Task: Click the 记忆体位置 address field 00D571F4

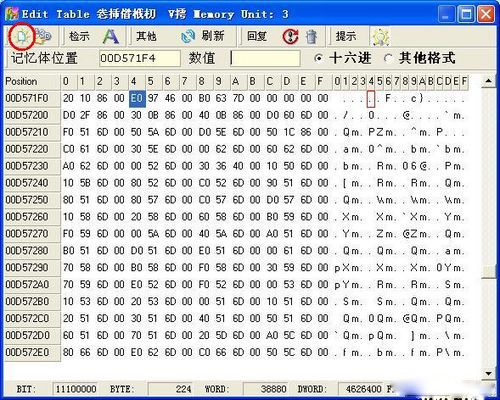Action: (140, 58)
